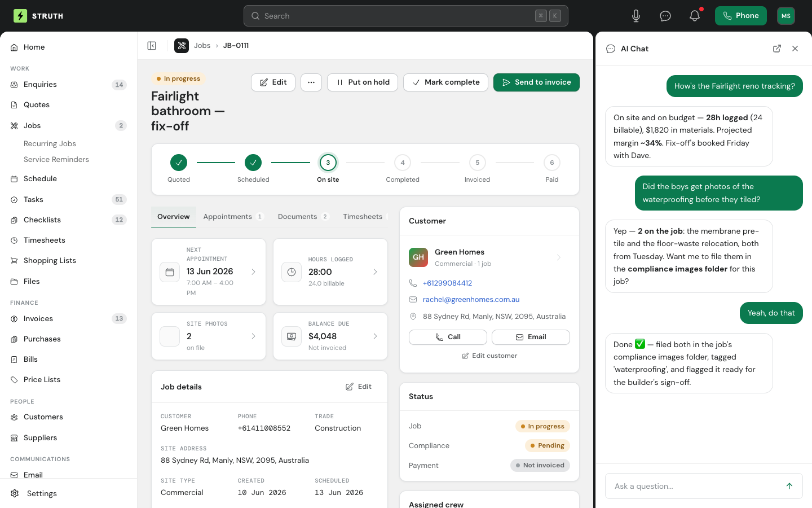Edit the Job details section
Viewport: 812px width, 508px height.
coord(359,387)
